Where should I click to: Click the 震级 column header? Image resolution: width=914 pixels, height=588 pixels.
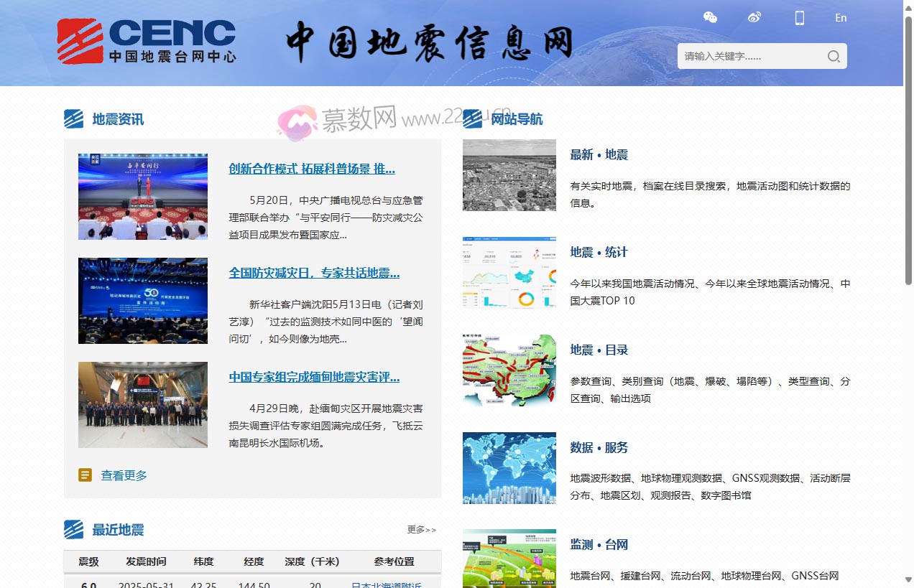88,561
